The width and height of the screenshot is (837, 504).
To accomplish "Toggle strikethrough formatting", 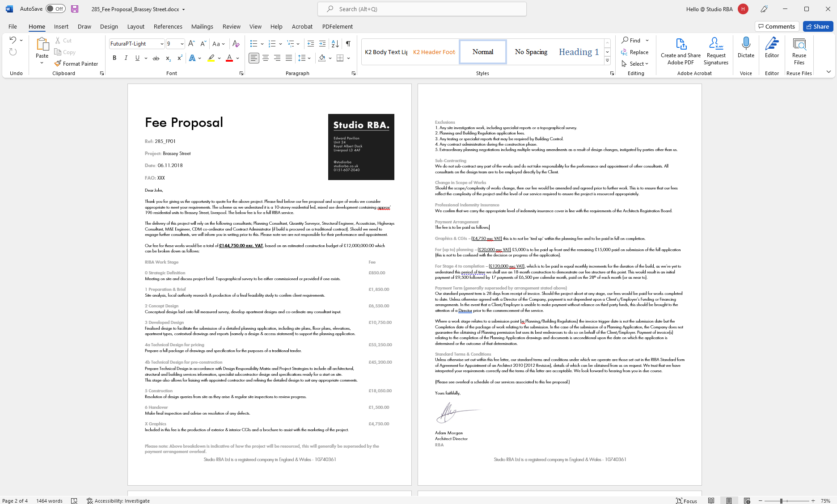I will (x=156, y=58).
